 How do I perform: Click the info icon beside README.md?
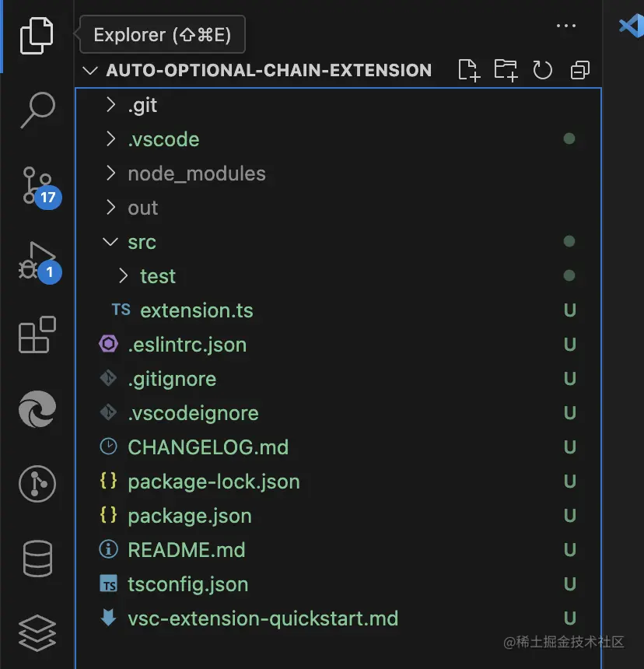[108, 549]
